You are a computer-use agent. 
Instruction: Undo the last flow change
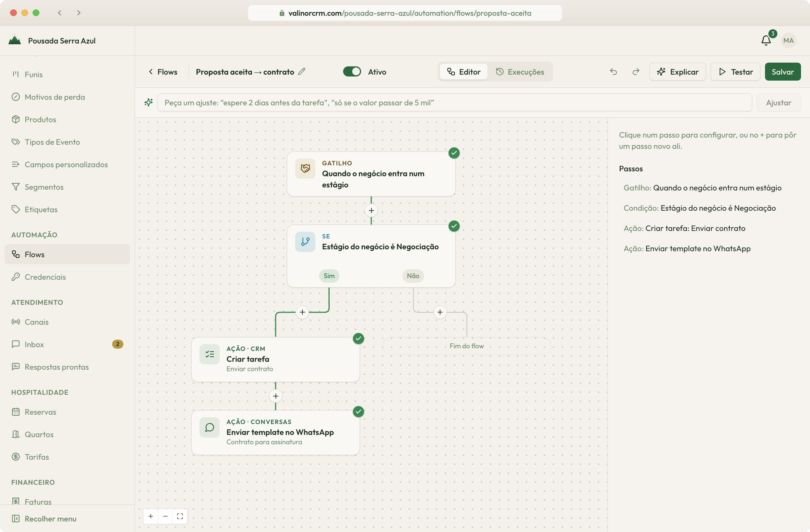coord(613,72)
